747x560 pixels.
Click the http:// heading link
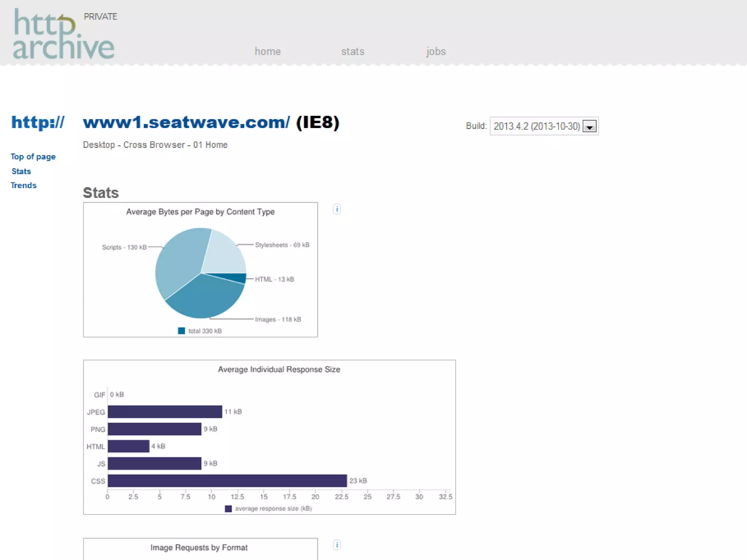38,122
